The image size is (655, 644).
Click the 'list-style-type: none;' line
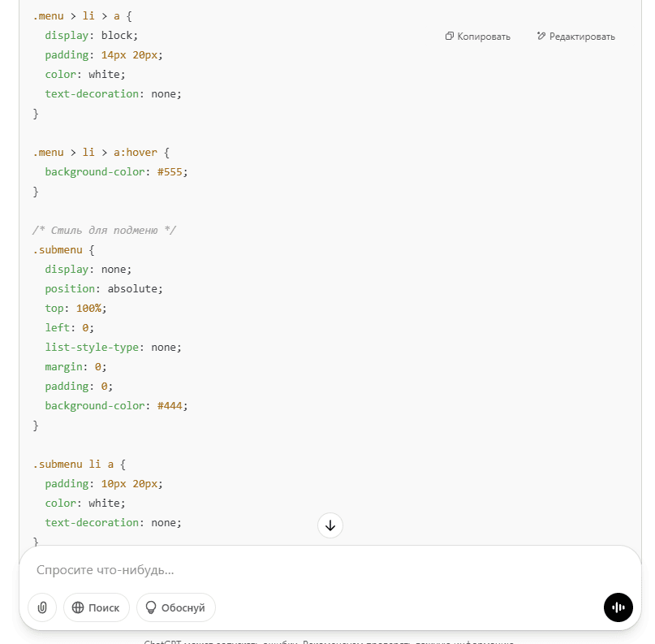pos(113,348)
